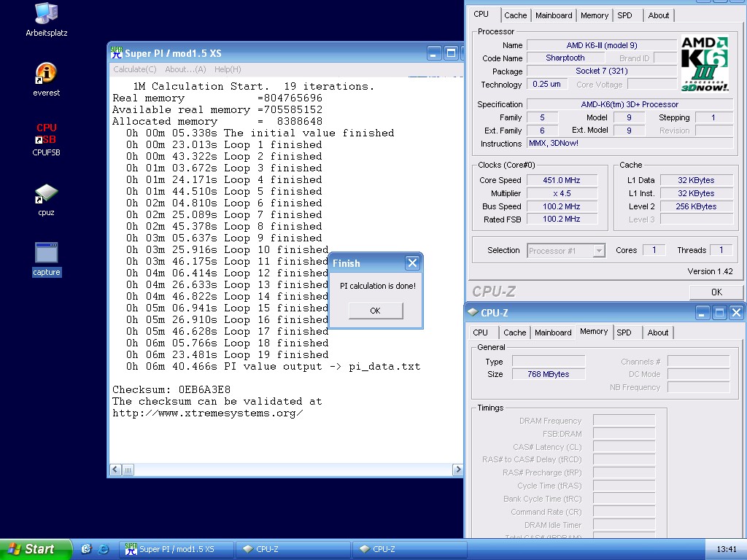Click the http://www.xtremesystems.org/ text line

tap(208, 413)
